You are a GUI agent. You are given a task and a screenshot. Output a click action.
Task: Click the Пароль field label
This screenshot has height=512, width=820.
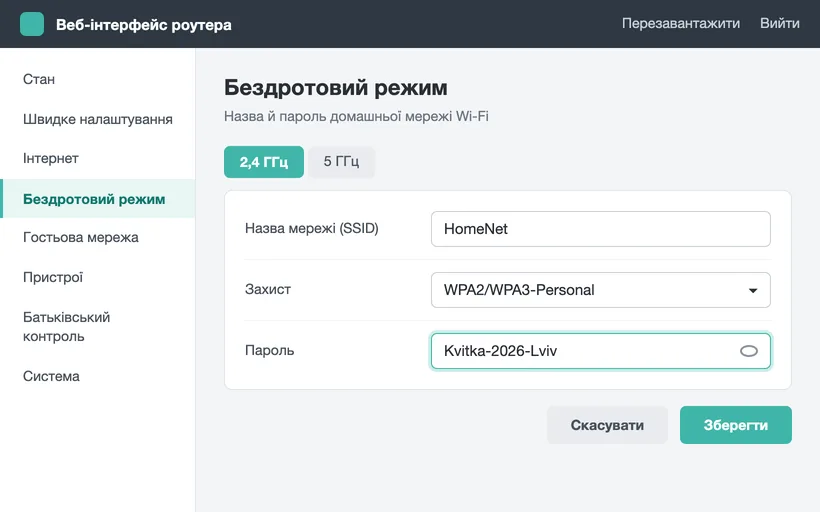(x=269, y=350)
